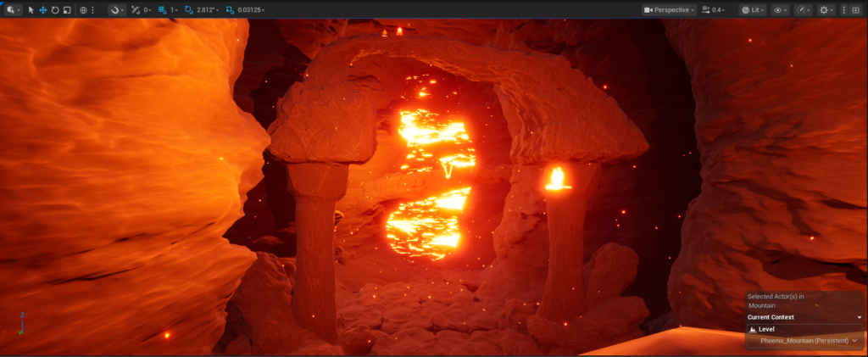Open the surface snapping dropdown
The height and width of the screenshot is (357, 868).
point(117,10)
